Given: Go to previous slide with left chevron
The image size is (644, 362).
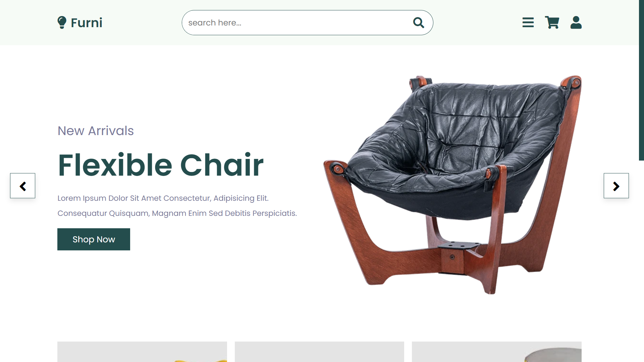Looking at the screenshot, I should [22, 186].
